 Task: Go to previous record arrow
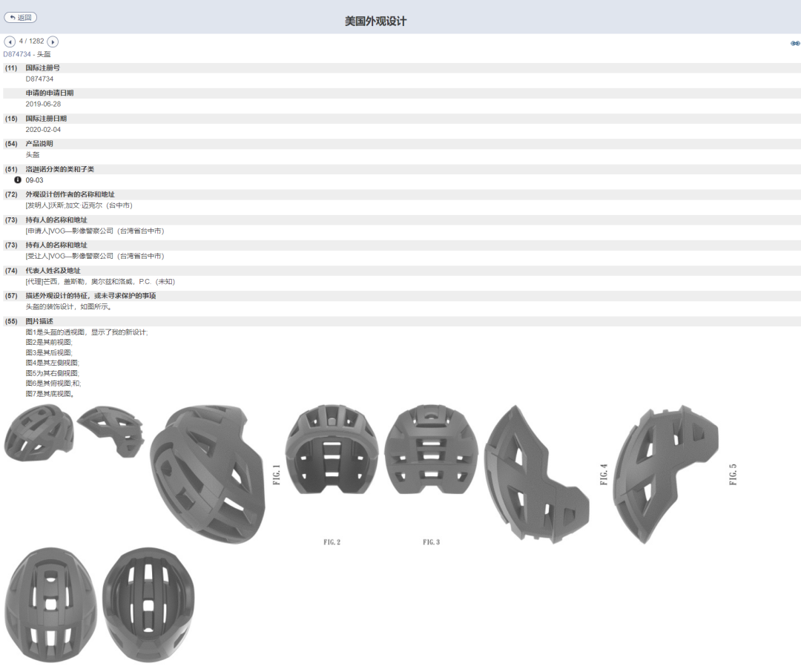click(9, 42)
